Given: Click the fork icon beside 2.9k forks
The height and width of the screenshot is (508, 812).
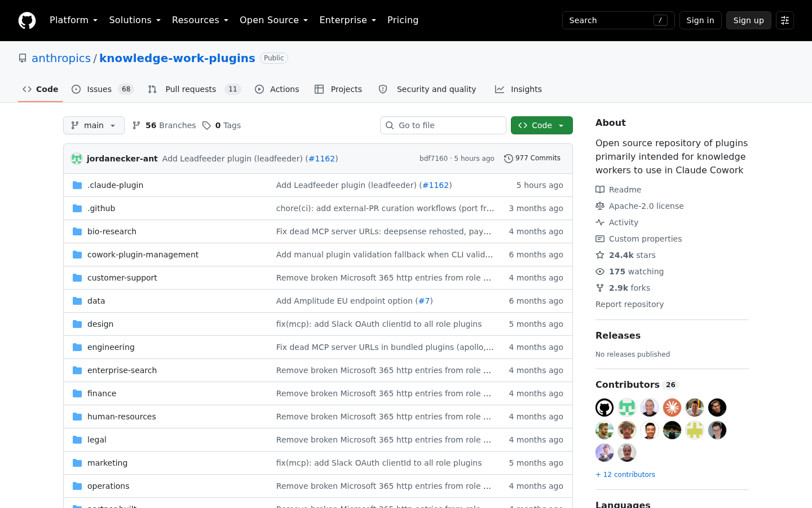Looking at the screenshot, I should coord(600,288).
